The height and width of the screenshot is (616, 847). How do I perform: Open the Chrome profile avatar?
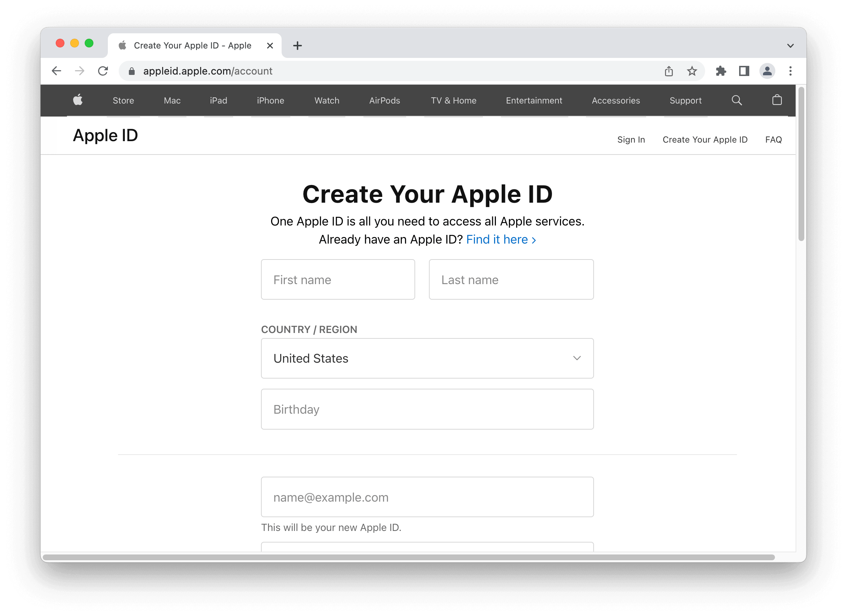[767, 71]
